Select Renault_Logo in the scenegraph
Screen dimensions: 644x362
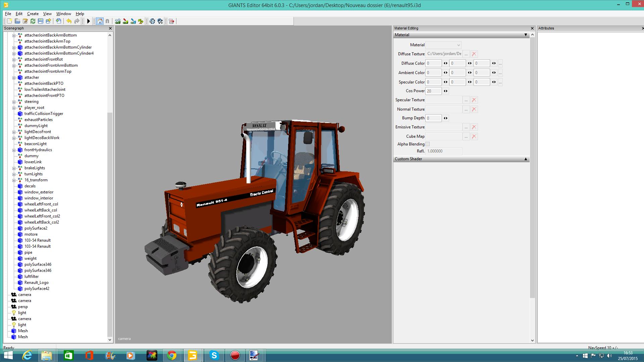(x=36, y=283)
